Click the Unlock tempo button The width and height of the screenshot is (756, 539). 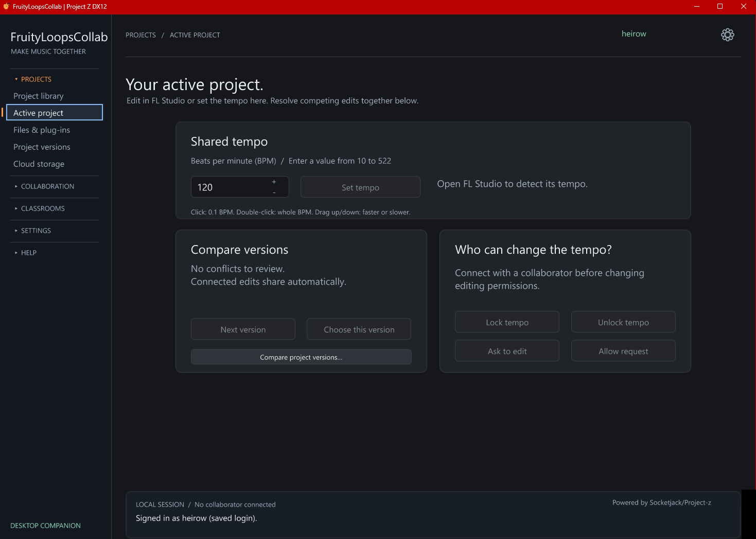point(623,322)
